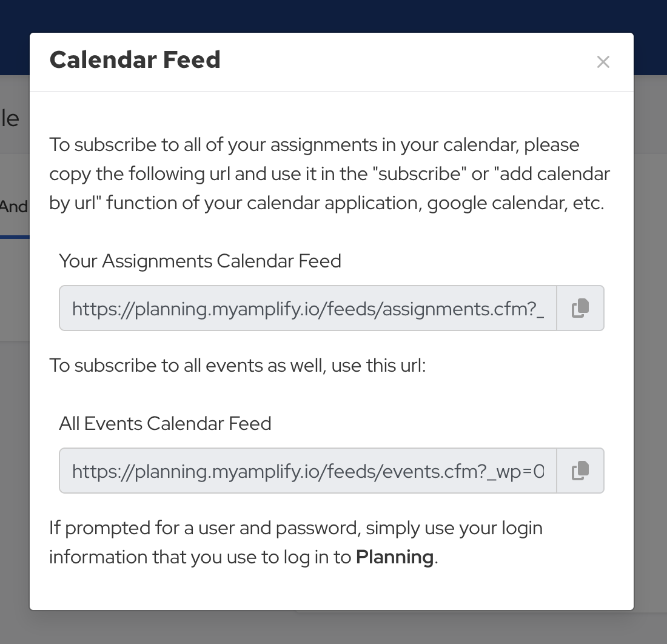Image resolution: width=667 pixels, height=644 pixels.
Task: Click the 'google calendar, etc.' text
Action: click(515, 203)
